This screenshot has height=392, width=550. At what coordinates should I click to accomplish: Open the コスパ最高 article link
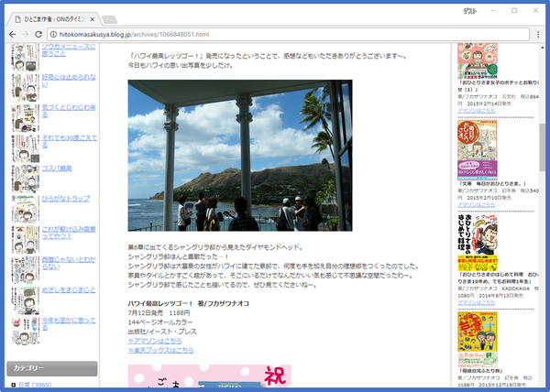pyautogui.click(x=57, y=169)
